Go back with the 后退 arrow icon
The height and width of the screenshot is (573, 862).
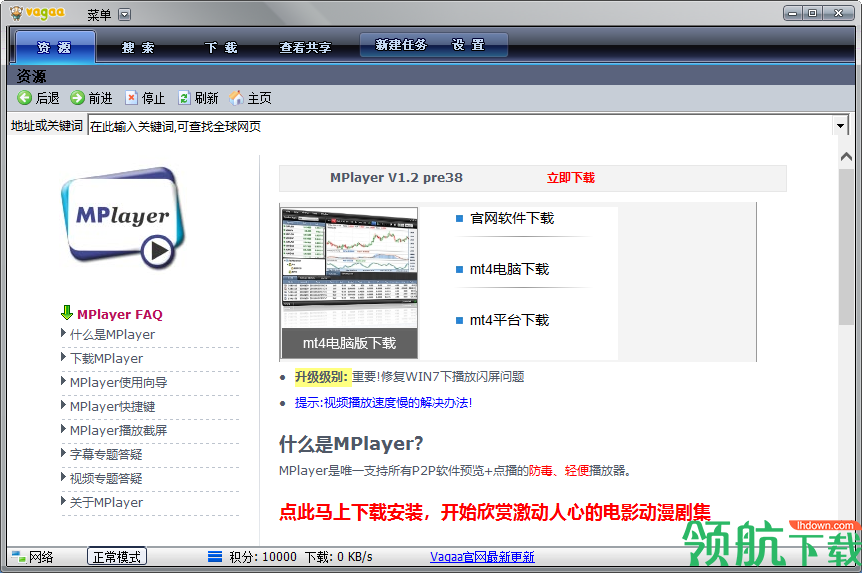pyautogui.click(x=24, y=98)
